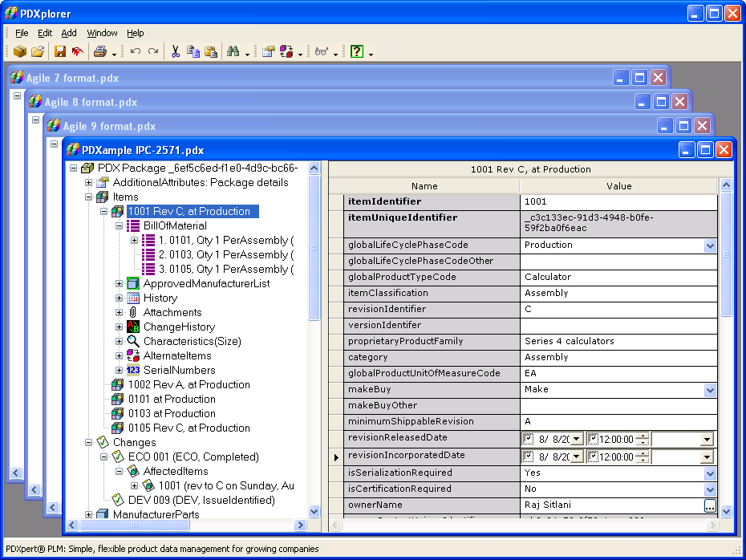Screen dimensions: 746x560
Task: Click the save floppy disk icon
Action: pos(60,51)
